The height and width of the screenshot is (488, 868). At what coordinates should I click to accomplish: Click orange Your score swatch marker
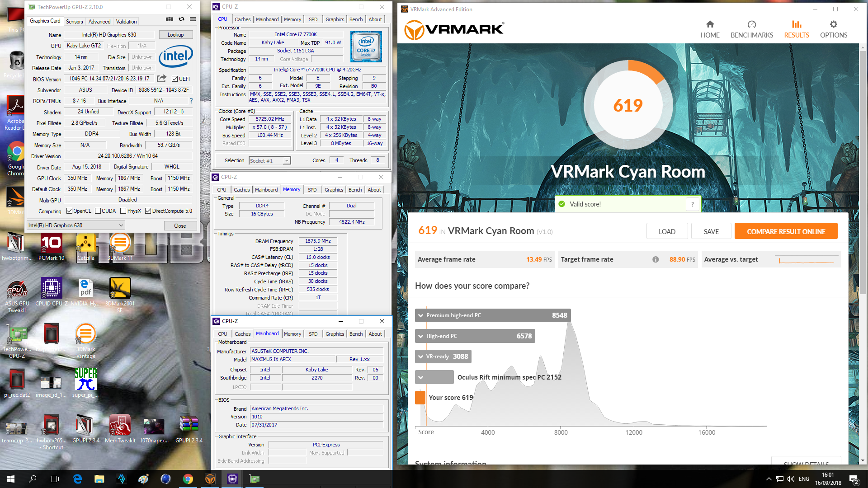point(420,398)
